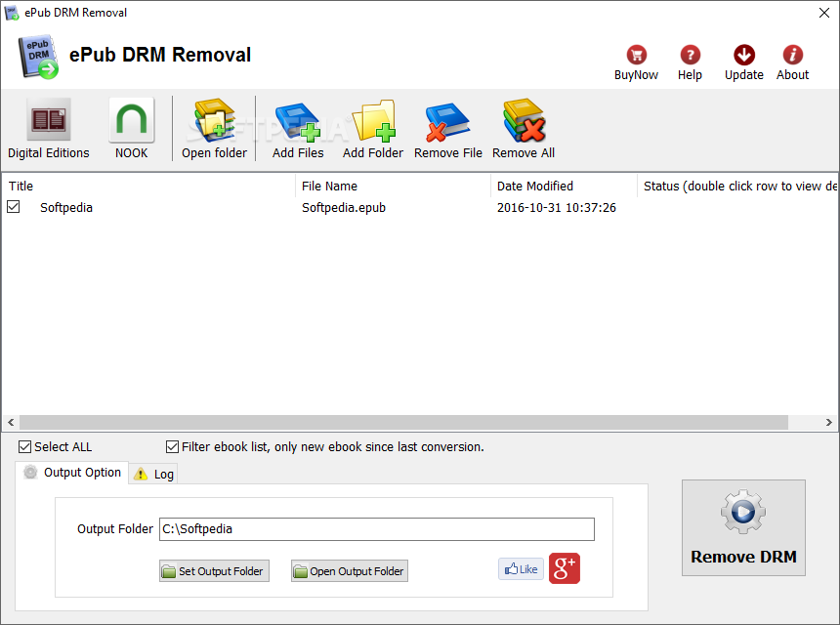Click the ePub DRM Removal app logo
The width and height of the screenshot is (840, 625).
coord(37,58)
